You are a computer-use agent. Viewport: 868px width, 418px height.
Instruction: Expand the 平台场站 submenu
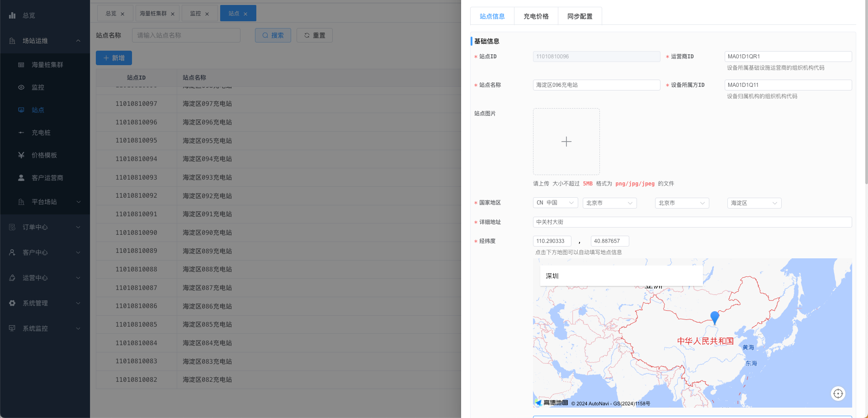(x=78, y=202)
